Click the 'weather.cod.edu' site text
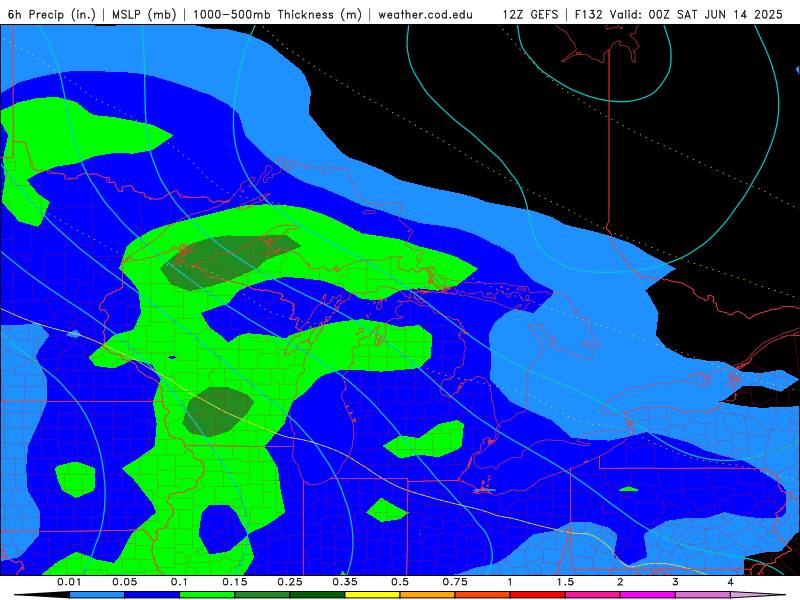 (x=425, y=14)
